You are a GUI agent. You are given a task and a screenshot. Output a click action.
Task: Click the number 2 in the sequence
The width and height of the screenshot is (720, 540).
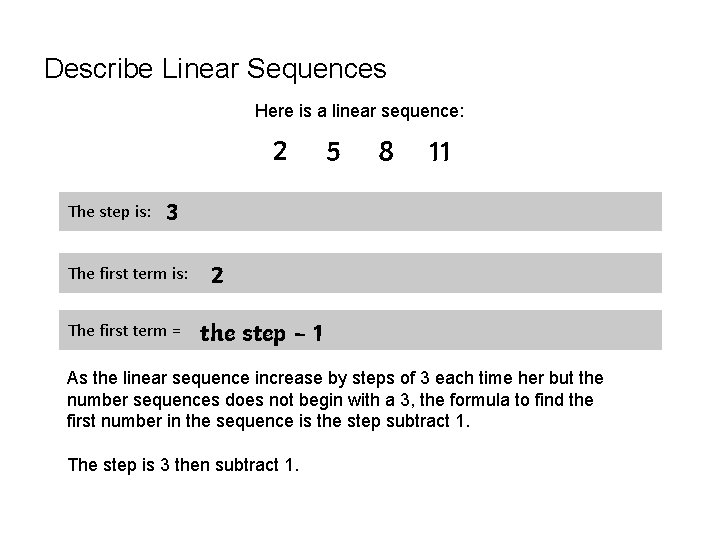click(280, 152)
